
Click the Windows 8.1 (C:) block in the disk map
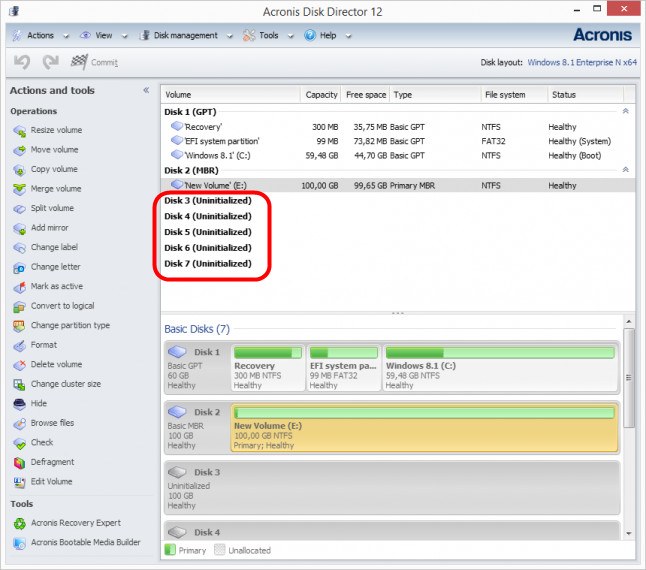tap(500, 368)
